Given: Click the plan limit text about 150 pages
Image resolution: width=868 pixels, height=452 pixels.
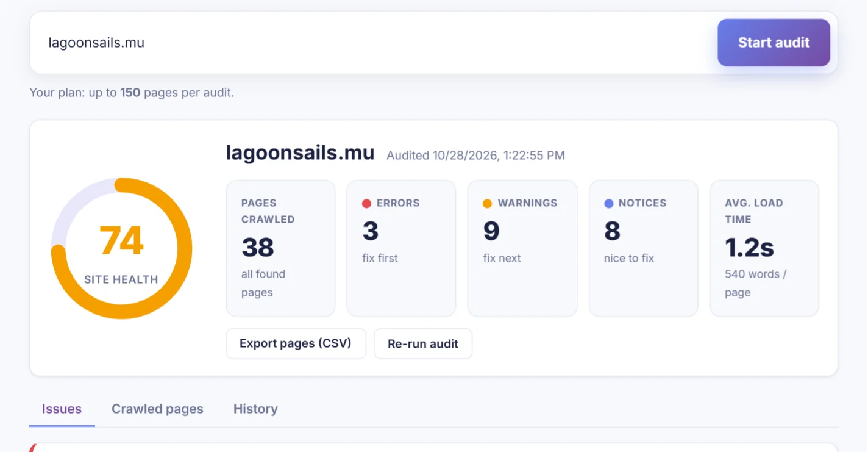Looking at the screenshot, I should click(x=132, y=93).
